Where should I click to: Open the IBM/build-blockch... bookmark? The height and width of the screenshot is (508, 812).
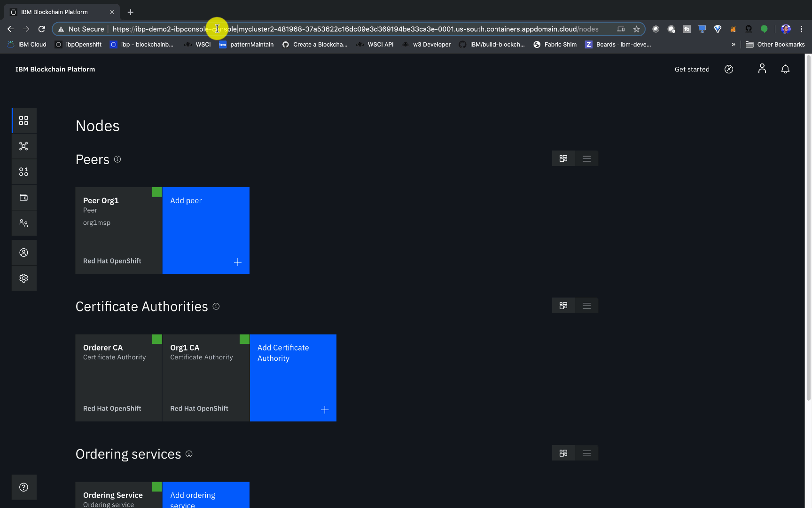(492, 45)
